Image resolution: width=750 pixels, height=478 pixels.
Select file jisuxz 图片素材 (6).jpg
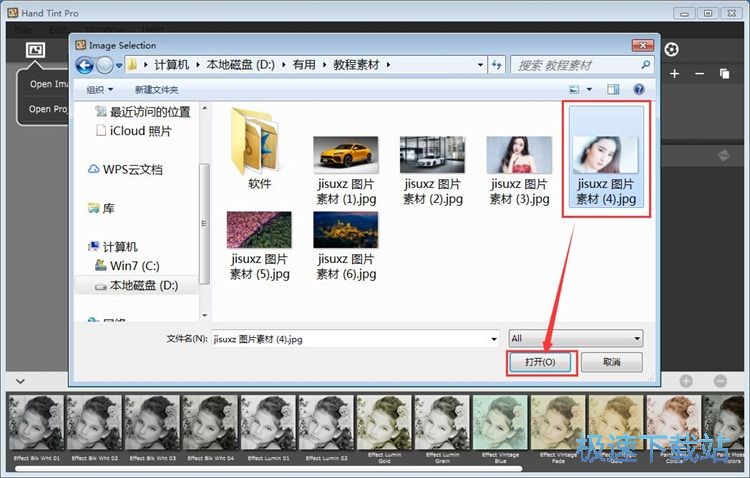coord(346,245)
